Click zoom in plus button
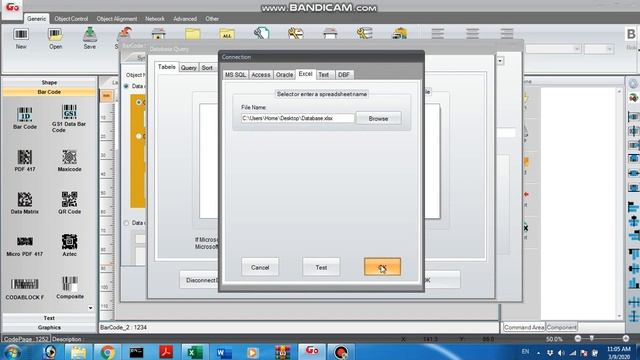 625,338
